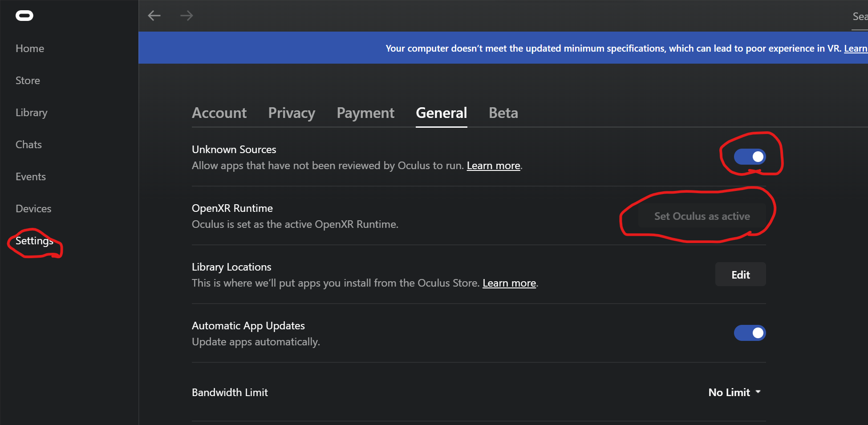The width and height of the screenshot is (868, 425).
Task: Navigate back using the back arrow
Action: 154,15
